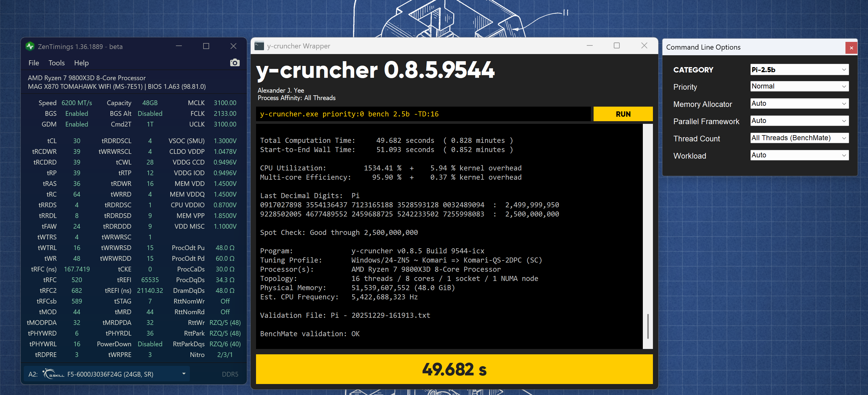Screen dimensions: 868x395
Task: Click the Validation File name line
Action: tap(345, 315)
